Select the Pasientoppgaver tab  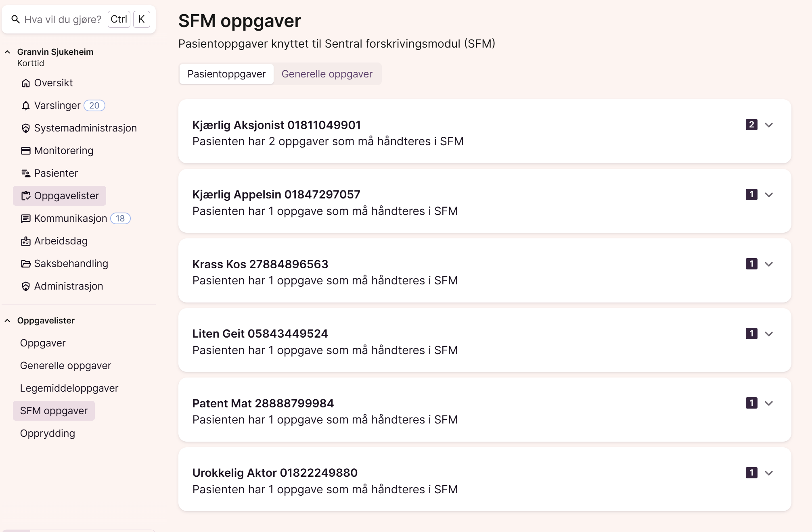point(226,74)
